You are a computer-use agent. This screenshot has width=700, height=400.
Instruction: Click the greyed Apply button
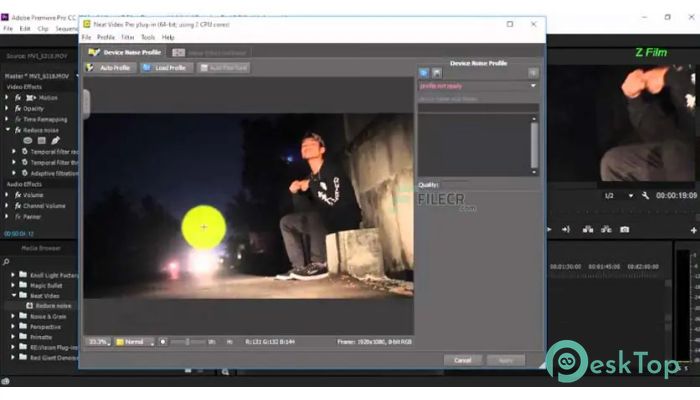(x=506, y=360)
